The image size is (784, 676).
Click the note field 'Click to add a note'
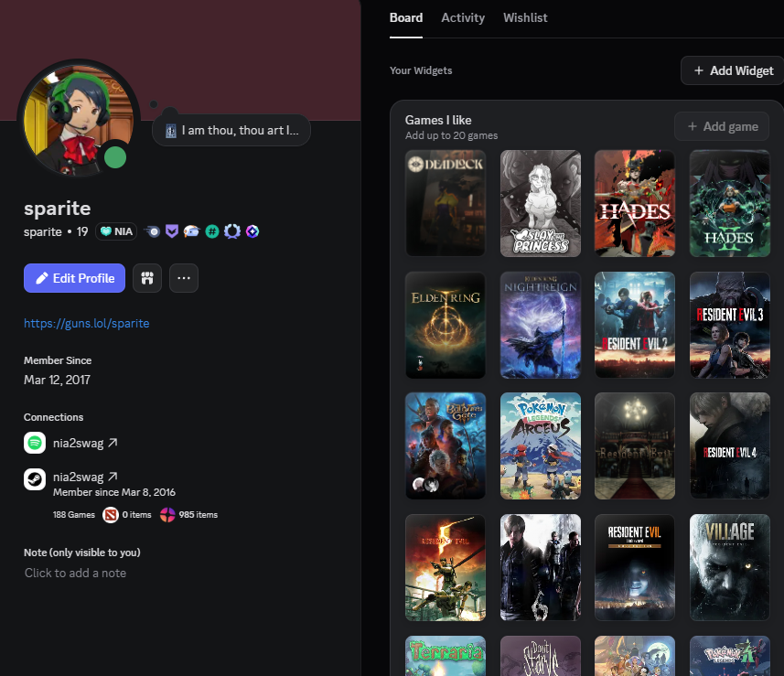tap(76, 573)
